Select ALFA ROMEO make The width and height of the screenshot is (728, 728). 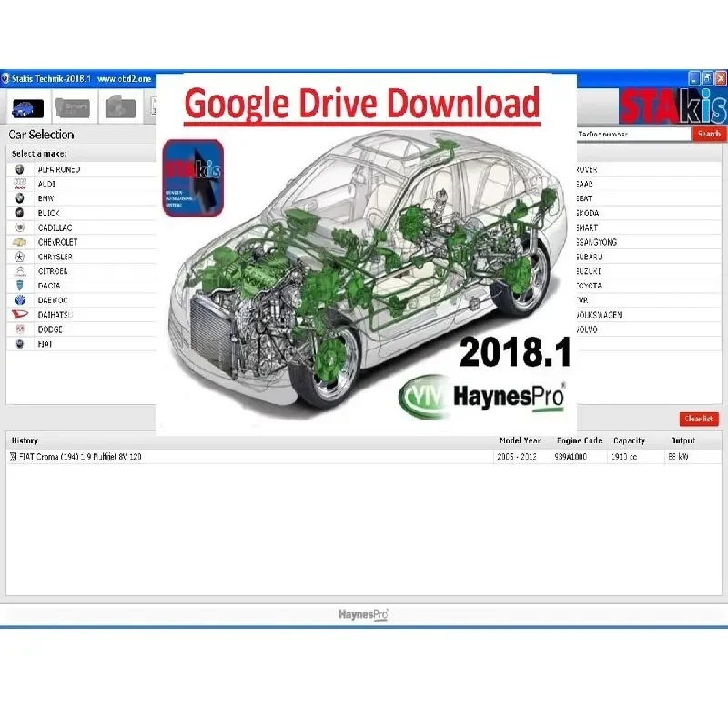[59, 169]
